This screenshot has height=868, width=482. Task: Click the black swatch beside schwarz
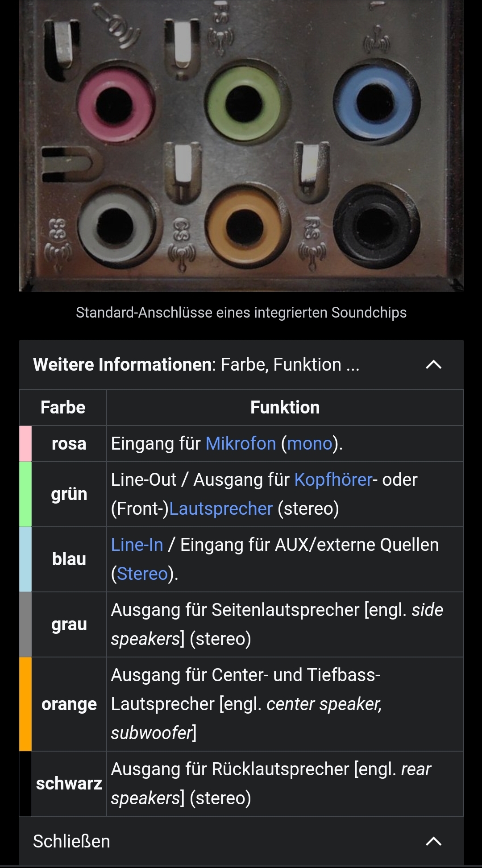point(25,784)
